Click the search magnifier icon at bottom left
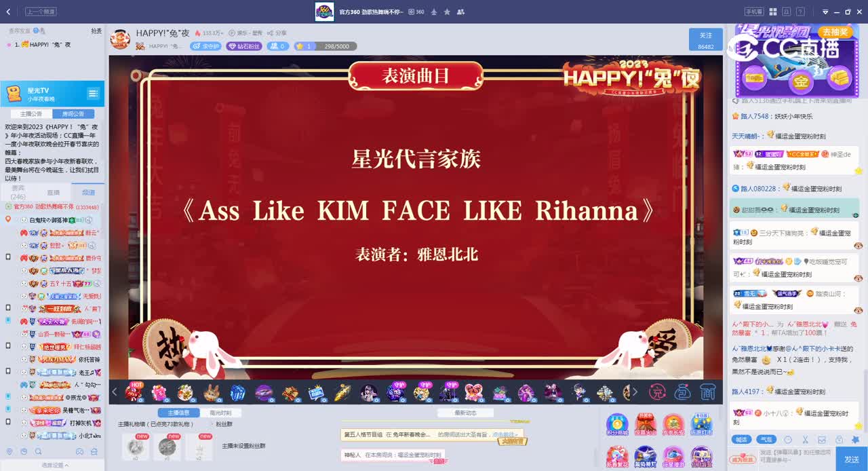Screen dimensions: 868x471 [x=38, y=451]
